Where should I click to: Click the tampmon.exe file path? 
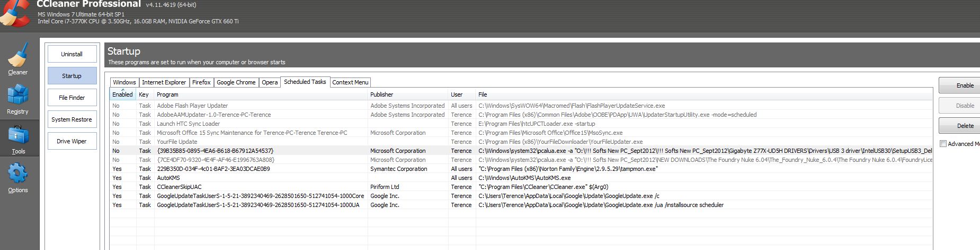coord(568,169)
